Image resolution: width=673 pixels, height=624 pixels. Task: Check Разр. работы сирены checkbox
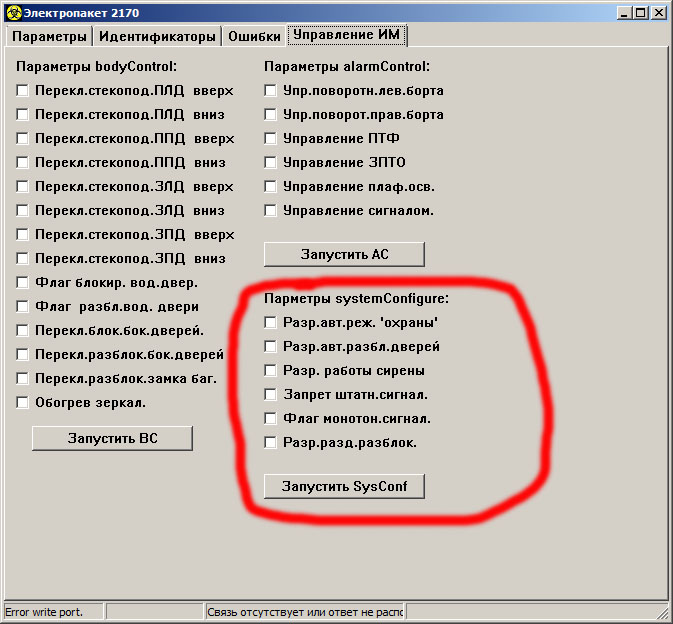pyautogui.click(x=270, y=370)
